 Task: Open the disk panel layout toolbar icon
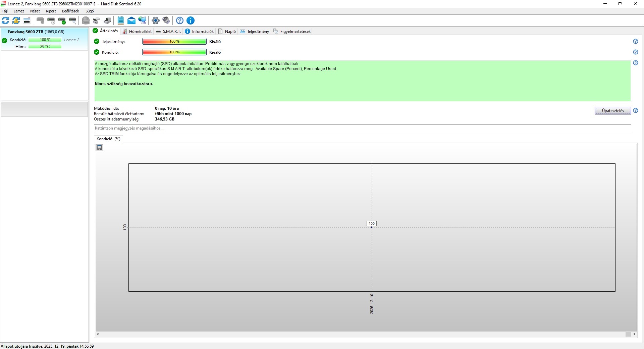click(x=27, y=20)
